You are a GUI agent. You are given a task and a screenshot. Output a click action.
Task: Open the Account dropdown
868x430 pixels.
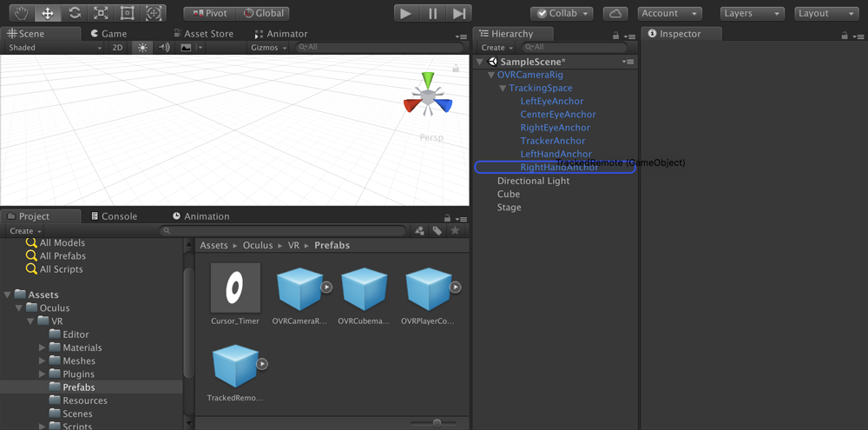[x=670, y=13]
